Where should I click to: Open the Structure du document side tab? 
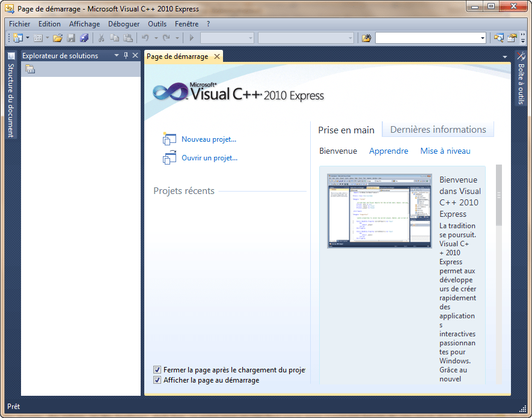pyautogui.click(x=11, y=94)
